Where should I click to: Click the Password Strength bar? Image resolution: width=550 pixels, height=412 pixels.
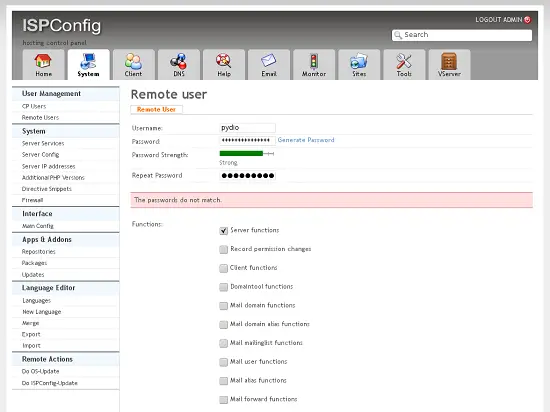pyautogui.click(x=247, y=154)
